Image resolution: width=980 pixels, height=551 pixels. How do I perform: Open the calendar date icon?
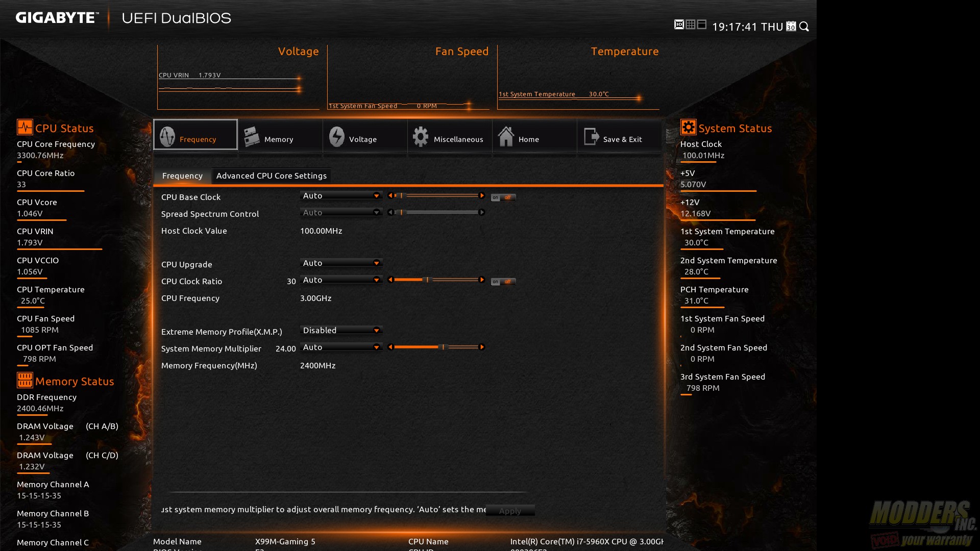tap(791, 26)
